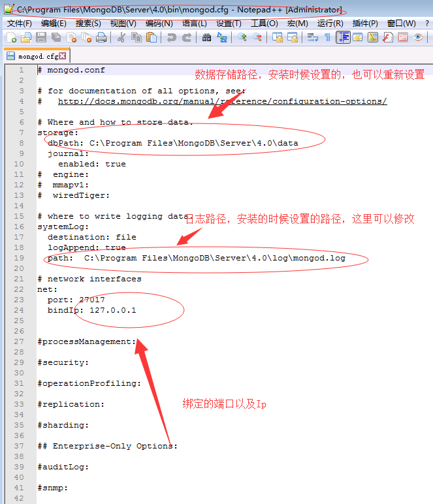Click the dbPath line text
433x504 pixels.
173,143
